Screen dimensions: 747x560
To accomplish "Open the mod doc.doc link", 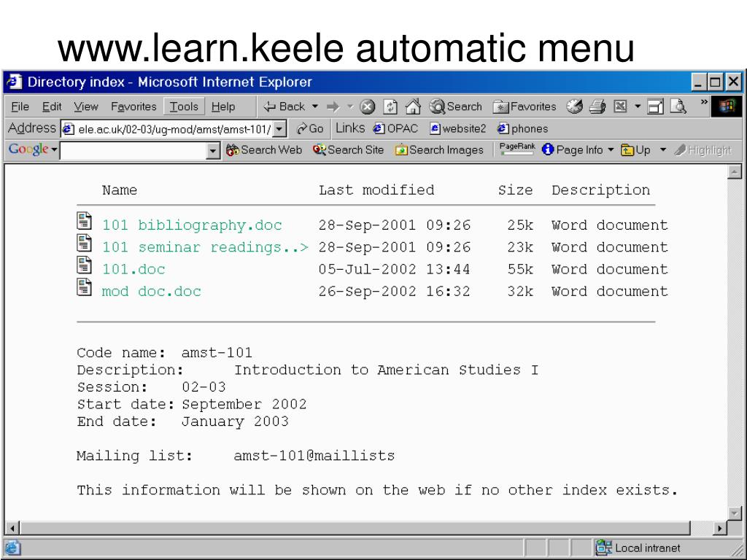I will pyautogui.click(x=152, y=291).
